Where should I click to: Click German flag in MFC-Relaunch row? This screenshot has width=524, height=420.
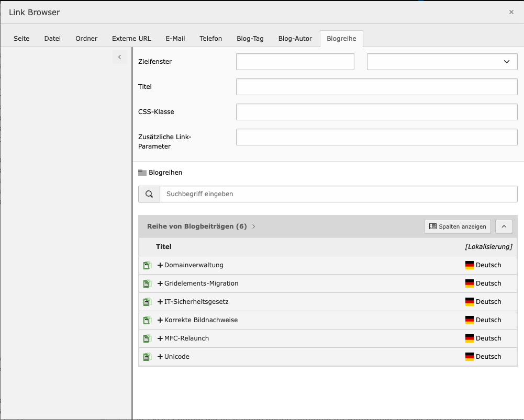tap(470, 338)
